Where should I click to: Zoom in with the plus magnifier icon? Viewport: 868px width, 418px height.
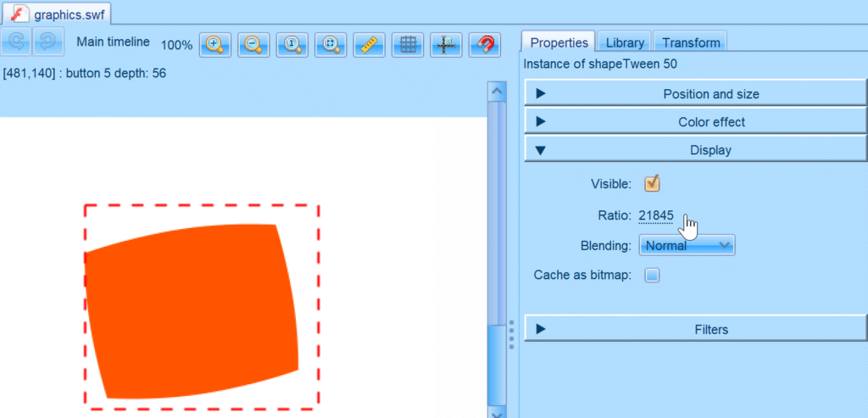pos(214,45)
